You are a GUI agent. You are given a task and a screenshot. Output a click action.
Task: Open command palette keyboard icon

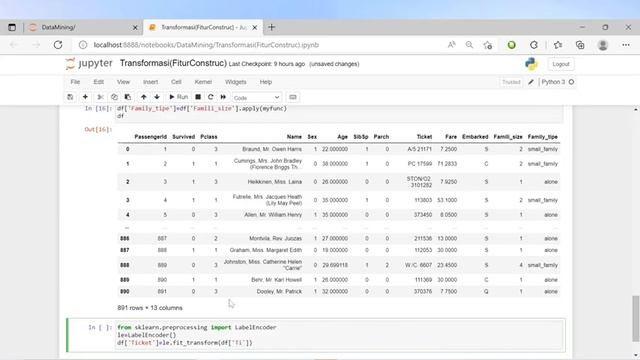pos(293,97)
